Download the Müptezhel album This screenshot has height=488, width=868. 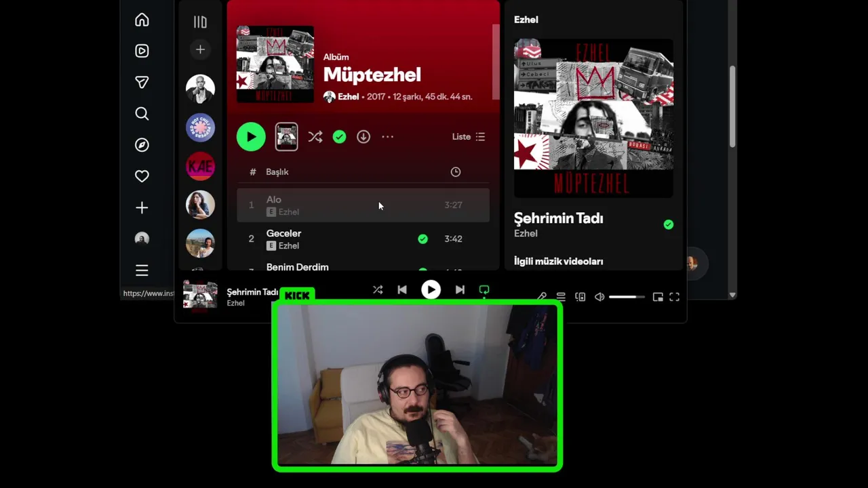[x=363, y=137]
